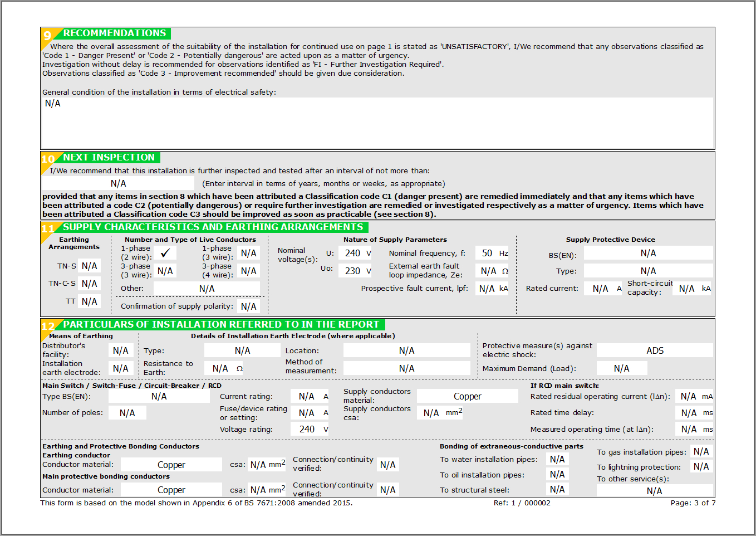Viewport: 756px width, 536px height.
Task: Click the main switch voltage rating field
Action: tap(307, 429)
